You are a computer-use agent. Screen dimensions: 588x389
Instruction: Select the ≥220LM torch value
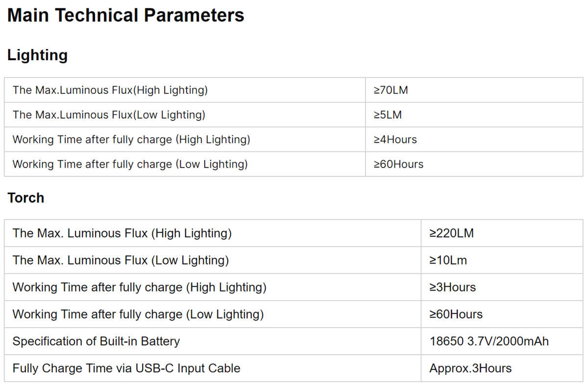pos(452,233)
